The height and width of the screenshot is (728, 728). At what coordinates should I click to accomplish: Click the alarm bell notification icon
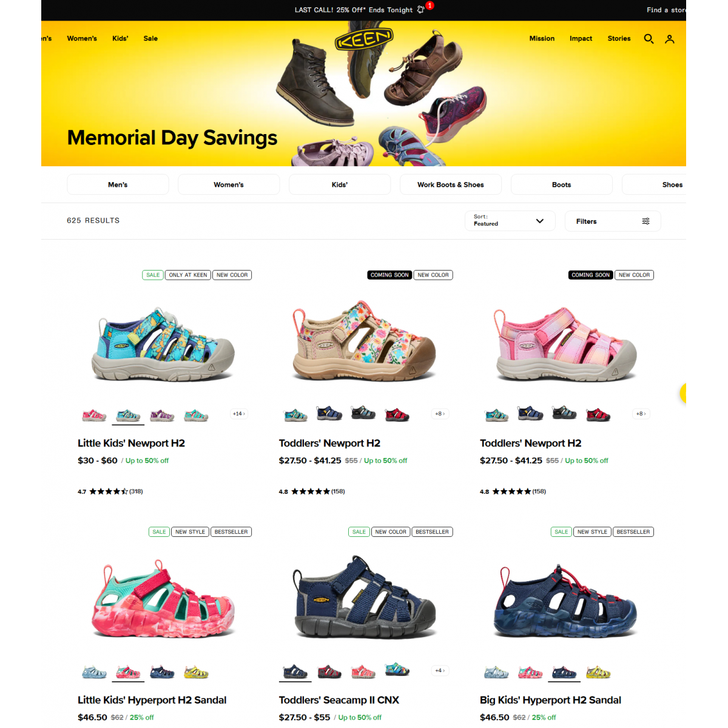tap(420, 10)
